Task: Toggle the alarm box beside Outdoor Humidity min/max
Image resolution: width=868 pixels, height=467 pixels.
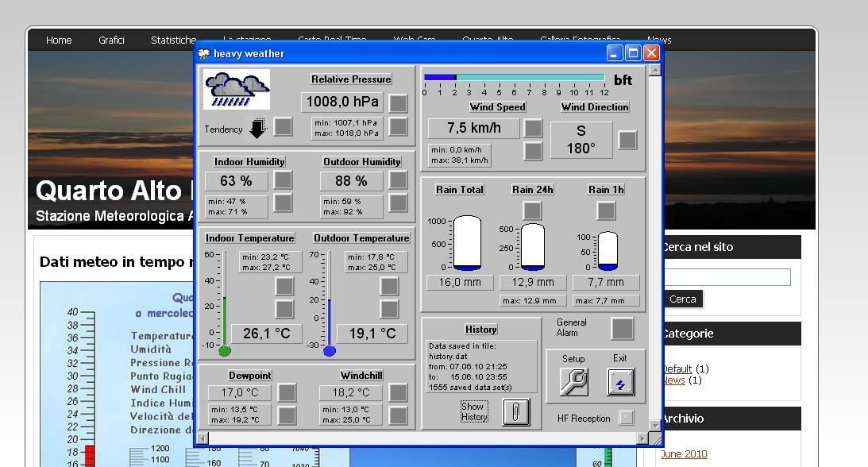Action: click(x=398, y=203)
